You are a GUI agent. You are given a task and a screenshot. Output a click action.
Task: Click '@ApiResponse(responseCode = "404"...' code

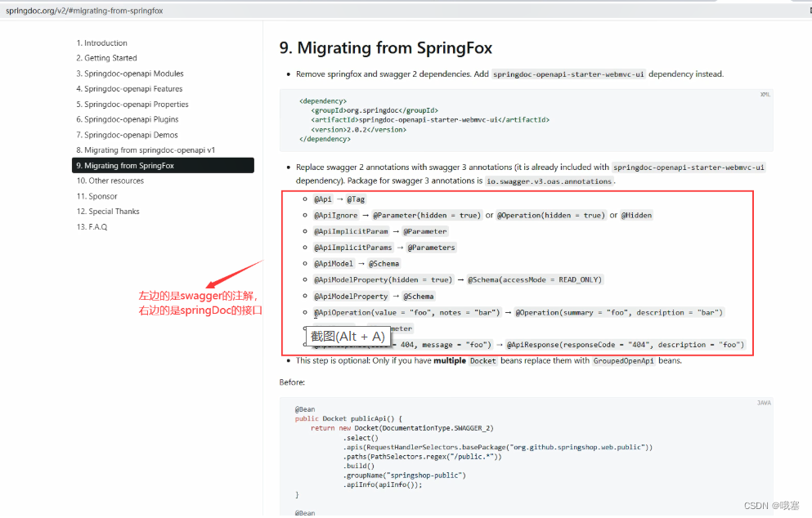point(626,345)
